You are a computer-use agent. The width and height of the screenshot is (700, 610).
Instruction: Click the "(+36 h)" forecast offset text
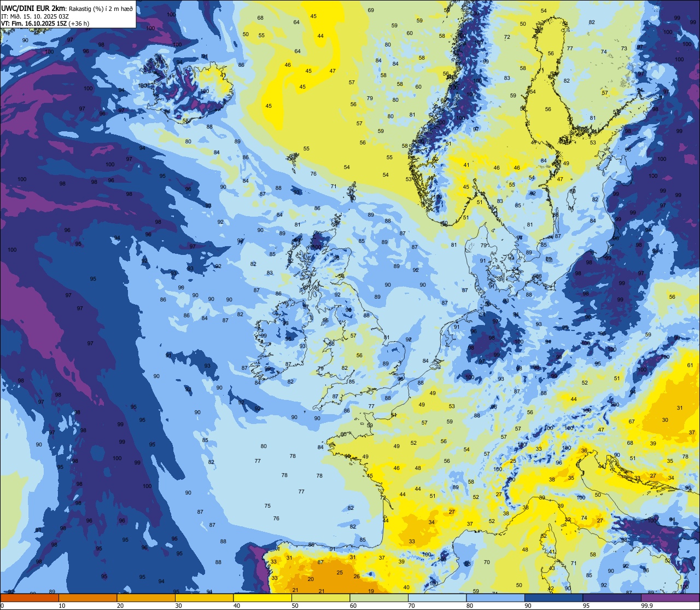(80, 24)
